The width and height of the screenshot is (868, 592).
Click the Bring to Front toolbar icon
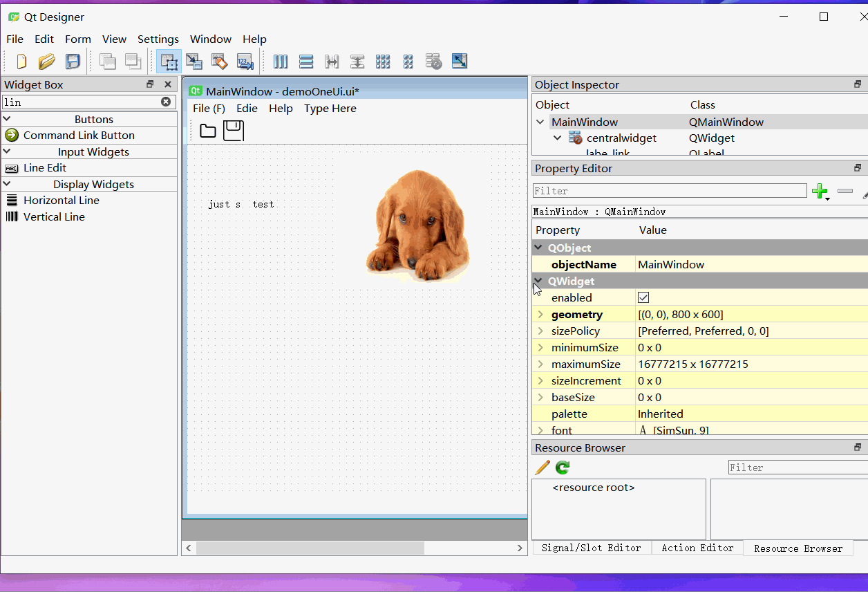point(133,62)
